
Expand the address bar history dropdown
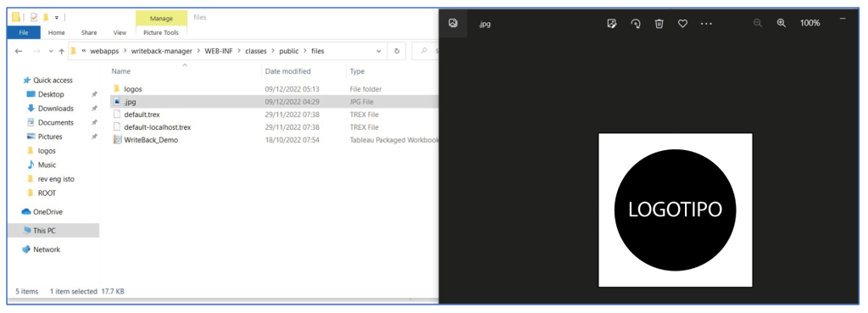tap(379, 51)
